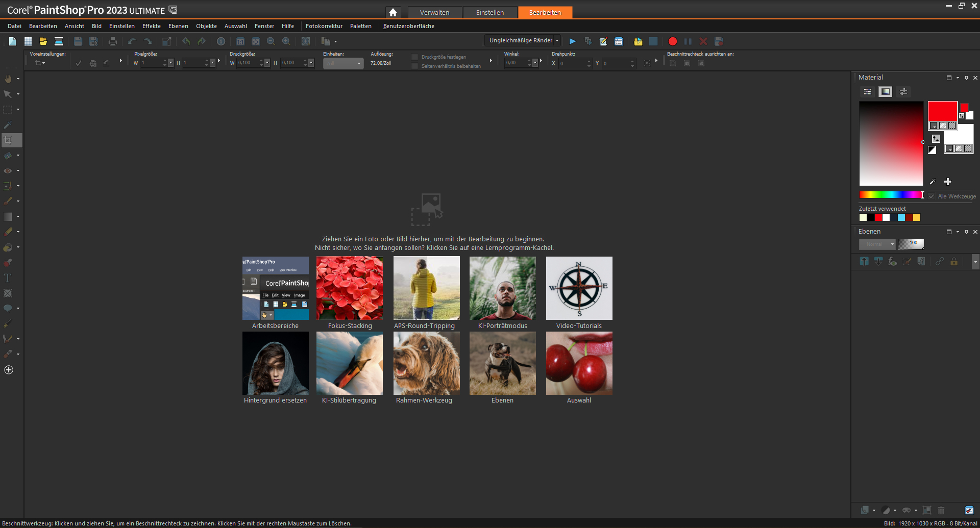Pick the light blue recently used swatch
Viewport: 980px width, 528px height.
point(901,218)
